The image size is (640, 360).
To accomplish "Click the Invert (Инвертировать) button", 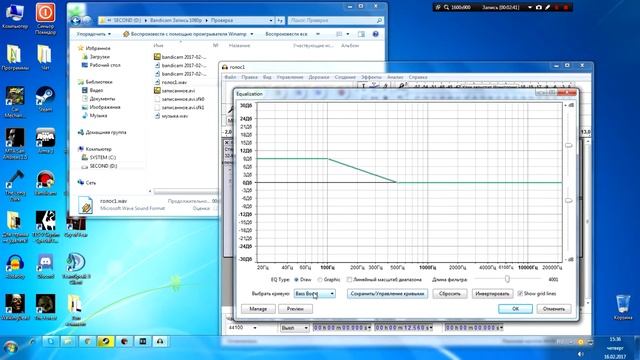I will pyautogui.click(x=493, y=293).
